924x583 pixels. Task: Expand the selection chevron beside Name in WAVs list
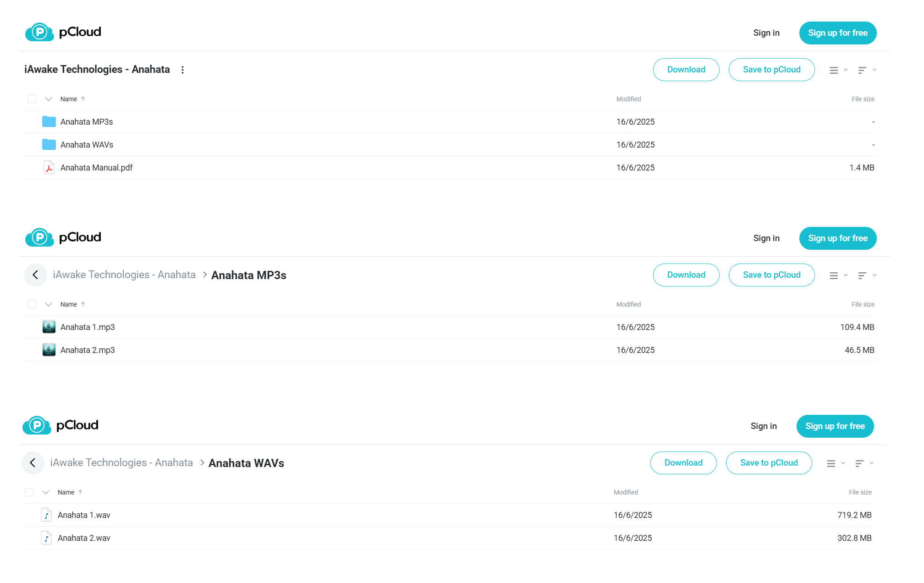click(x=45, y=492)
